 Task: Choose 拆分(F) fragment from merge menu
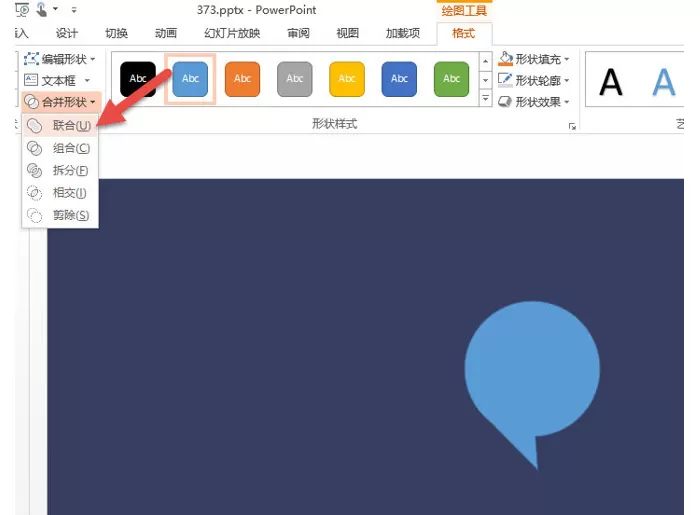tap(60, 170)
